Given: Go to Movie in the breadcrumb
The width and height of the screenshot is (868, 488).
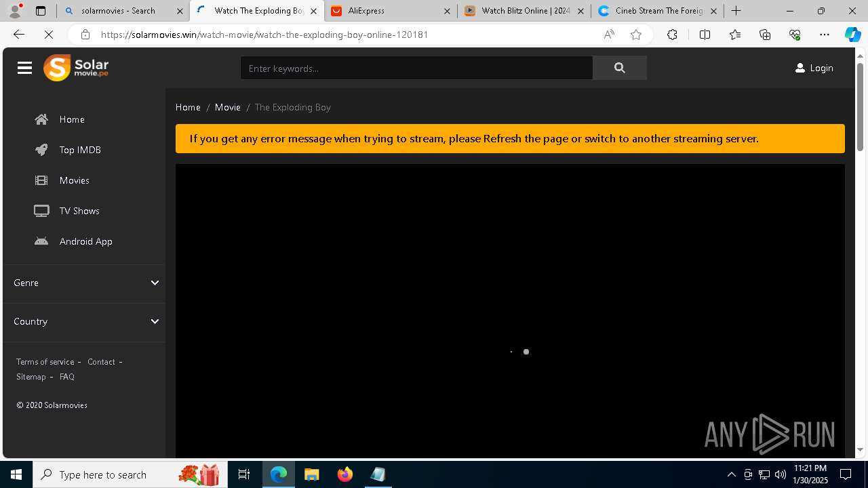Looking at the screenshot, I should click(x=228, y=107).
